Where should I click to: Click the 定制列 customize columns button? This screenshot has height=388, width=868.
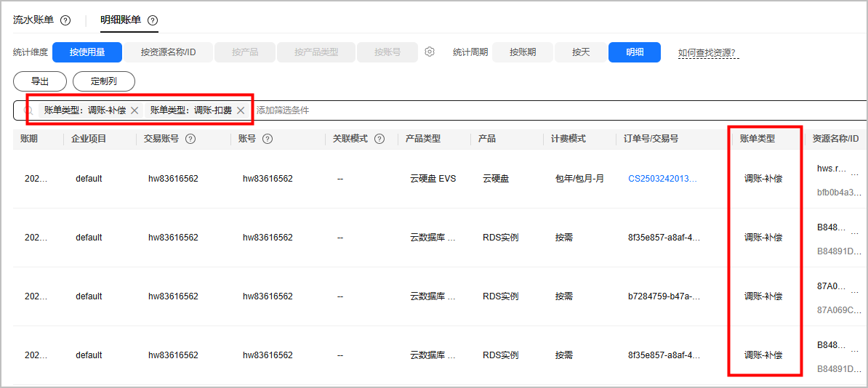[104, 81]
